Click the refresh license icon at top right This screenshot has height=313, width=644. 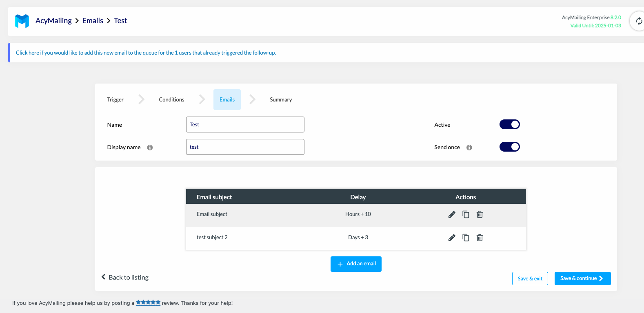point(639,21)
